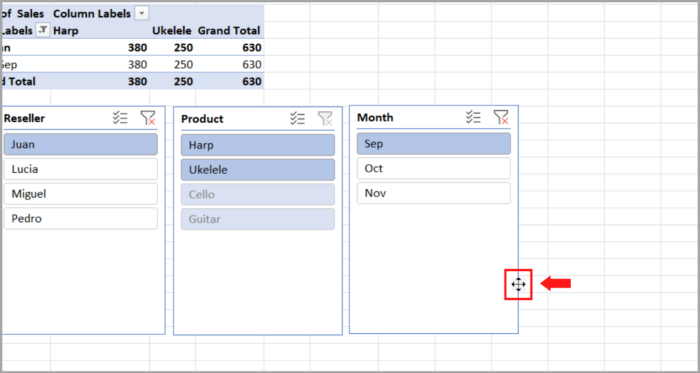700x373 pixels.
Task: Toggle multi-select in the Product slicer
Action: 297,119
